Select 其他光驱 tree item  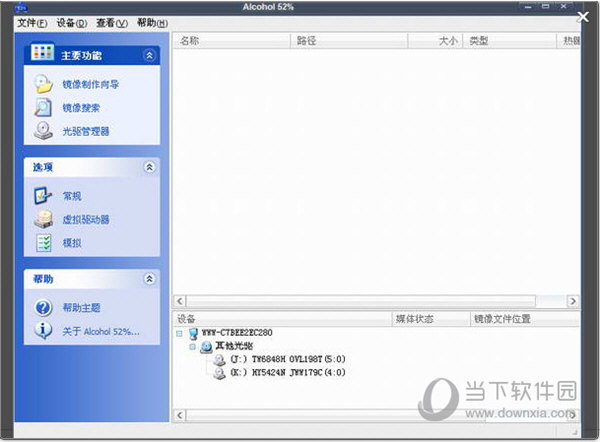[234, 346]
